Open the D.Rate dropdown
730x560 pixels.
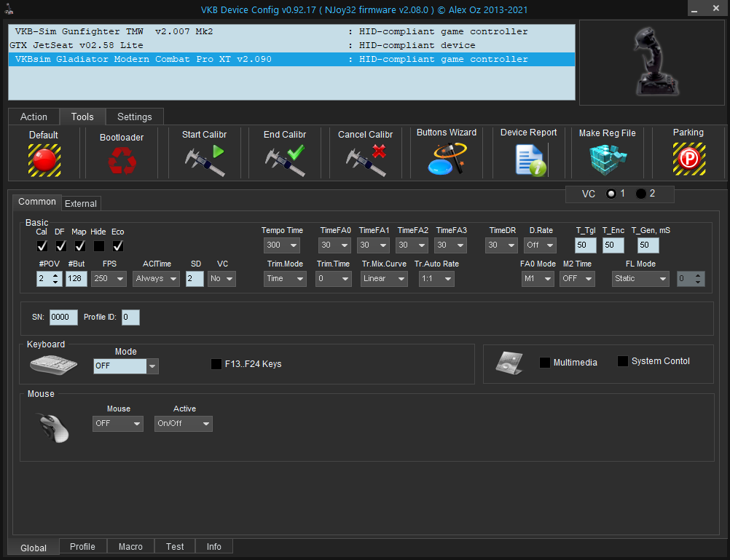point(540,245)
